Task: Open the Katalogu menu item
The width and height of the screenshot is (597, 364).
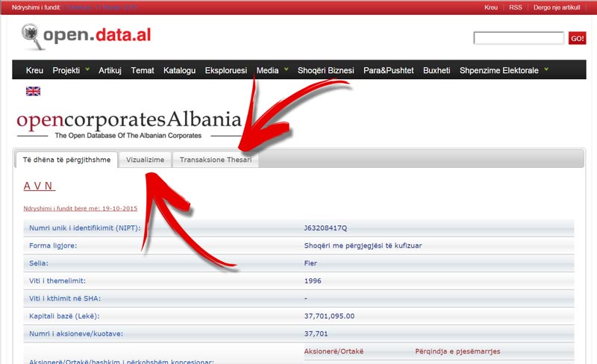Action: [x=179, y=70]
